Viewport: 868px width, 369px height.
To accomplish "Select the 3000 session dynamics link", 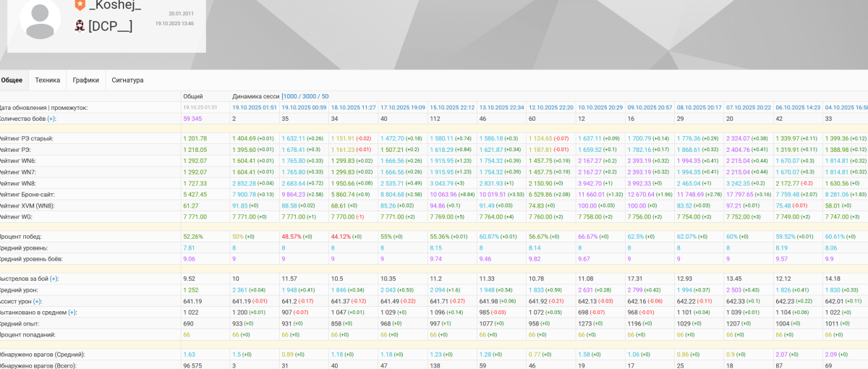I will coord(309,96).
